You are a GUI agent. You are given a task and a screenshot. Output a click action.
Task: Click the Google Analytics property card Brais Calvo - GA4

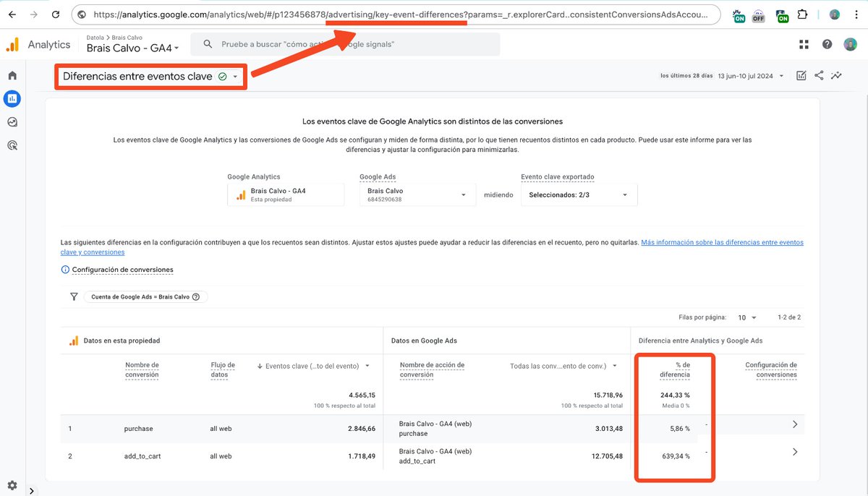(x=286, y=195)
